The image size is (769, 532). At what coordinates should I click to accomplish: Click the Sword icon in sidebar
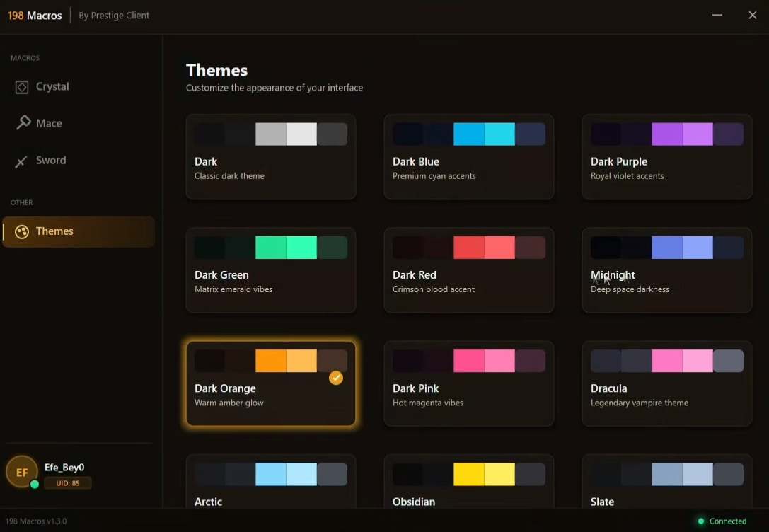(x=22, y=161)
